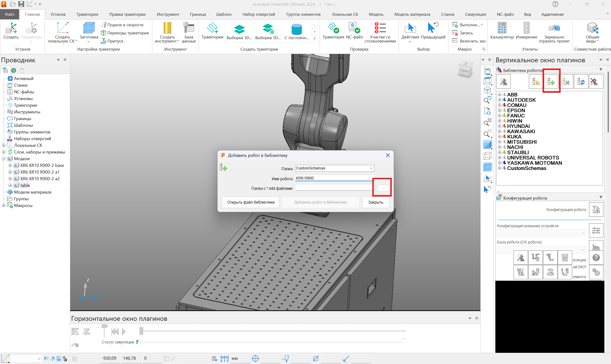
Task: Open the Станок ribbon tab
Action: pos(448,14)
